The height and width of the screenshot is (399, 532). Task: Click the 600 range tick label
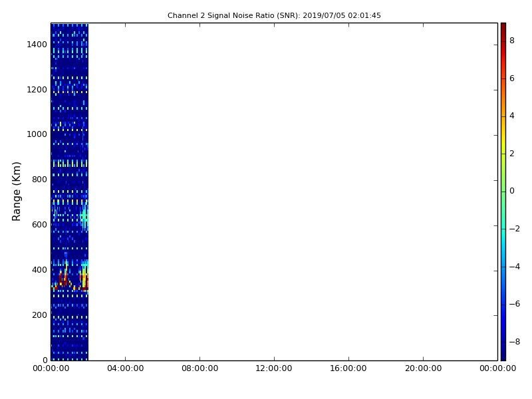pyautogui.click(x=39, y=225)
